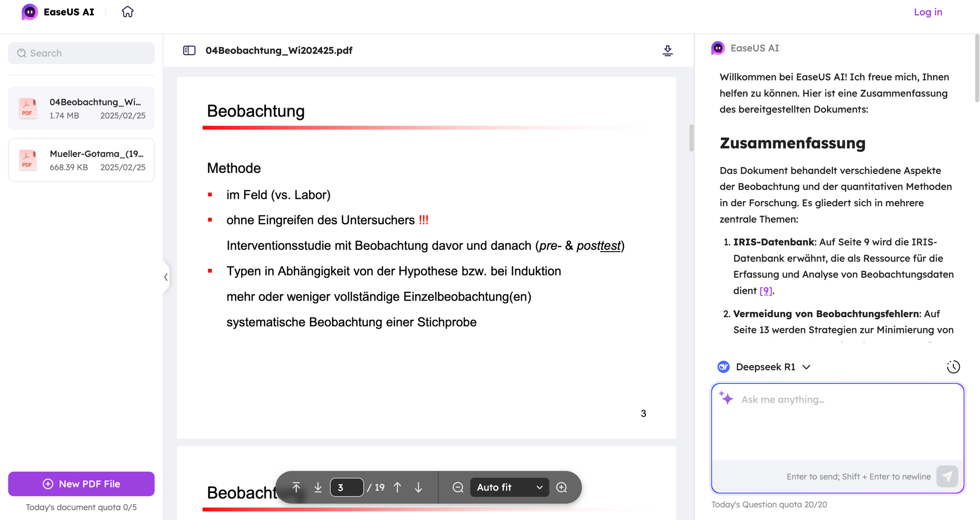Click the sparkle icon in chat box
This screenshot has width=980, height=520.
click(x=726, y=398)
